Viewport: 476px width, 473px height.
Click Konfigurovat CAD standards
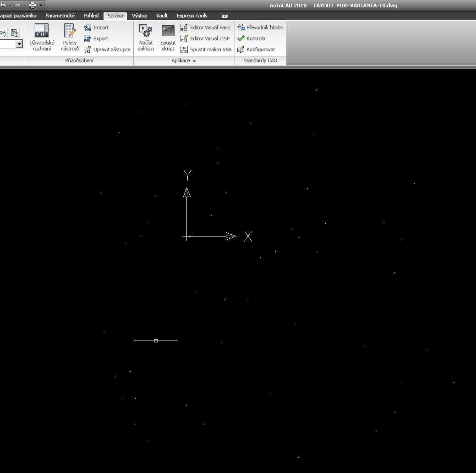[241, 49]
